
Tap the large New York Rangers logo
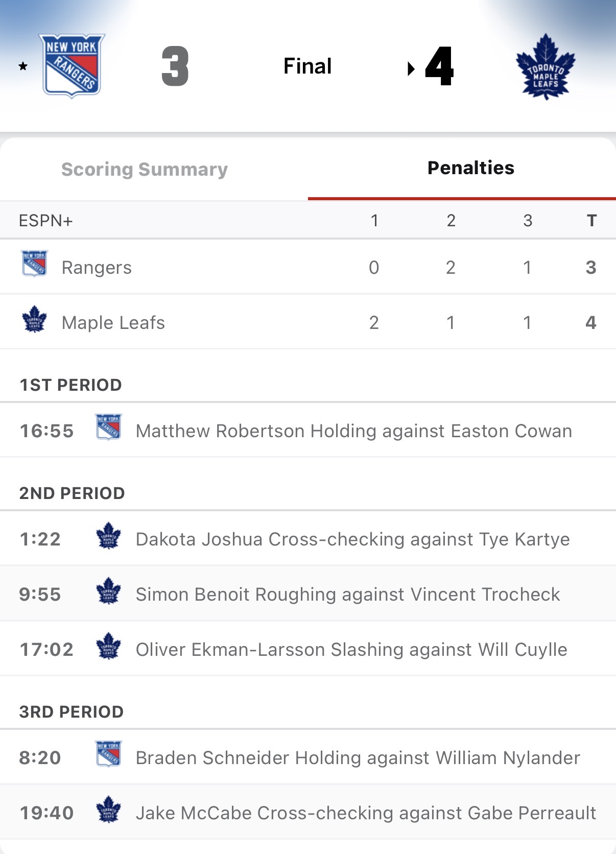tap(72, 65)
